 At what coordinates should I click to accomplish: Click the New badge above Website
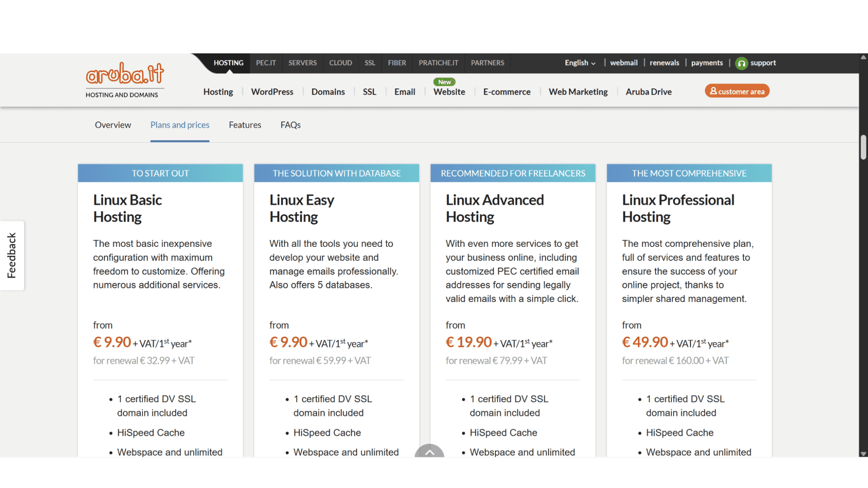coord(444,82)
